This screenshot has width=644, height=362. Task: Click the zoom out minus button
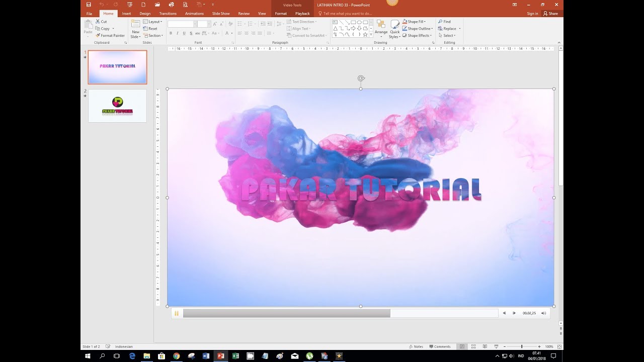[x=504, y=346]
